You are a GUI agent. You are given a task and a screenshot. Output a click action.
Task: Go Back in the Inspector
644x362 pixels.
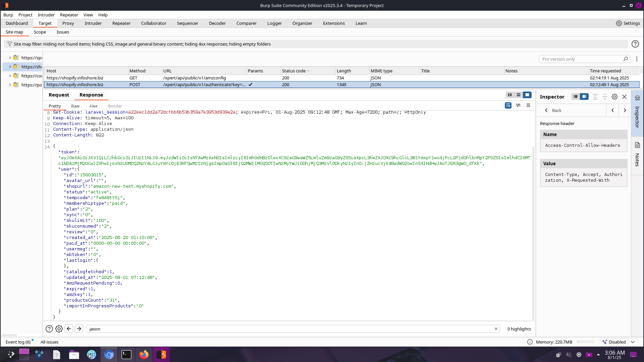553,110
